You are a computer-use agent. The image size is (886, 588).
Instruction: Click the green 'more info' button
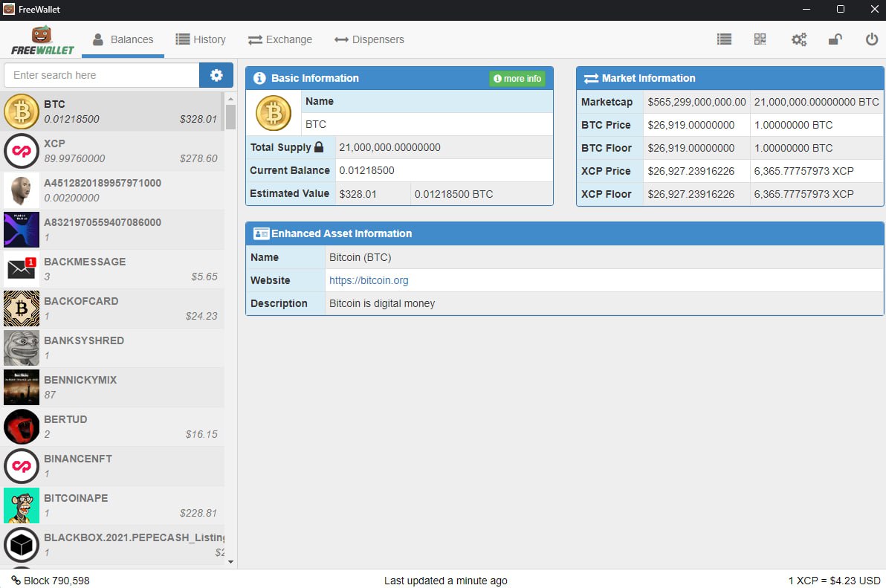coord(517,79)
